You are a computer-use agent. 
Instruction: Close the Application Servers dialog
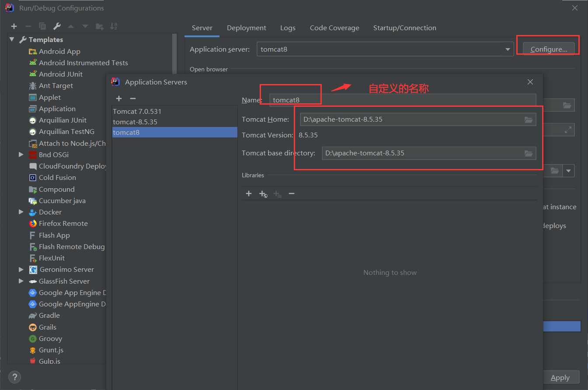530,82
